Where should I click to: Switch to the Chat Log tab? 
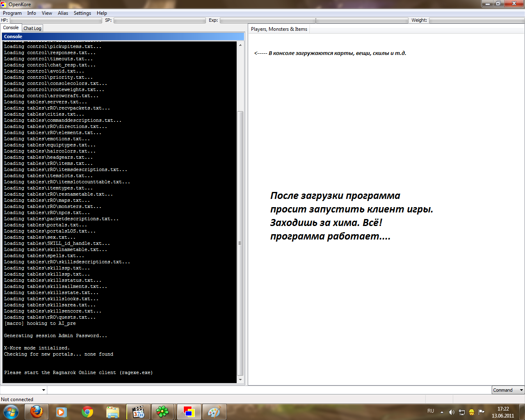point(32,28)
